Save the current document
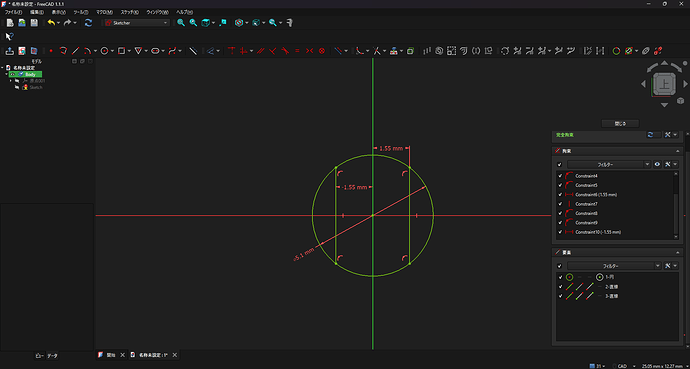The image size is (690, 369). click(x=34, y=22)
